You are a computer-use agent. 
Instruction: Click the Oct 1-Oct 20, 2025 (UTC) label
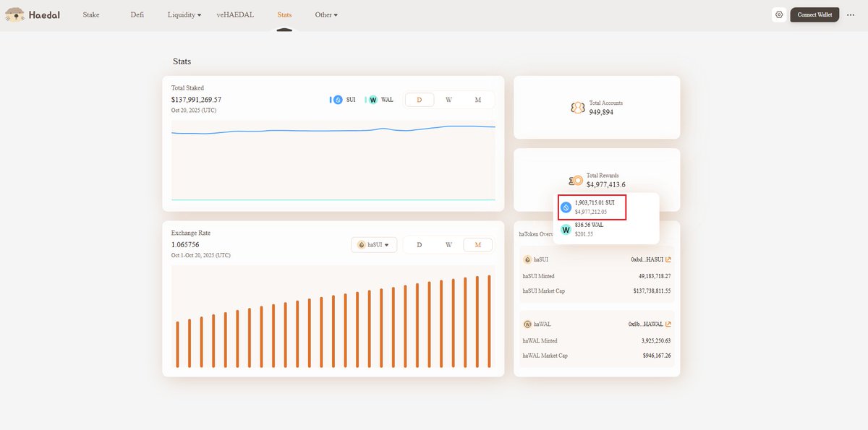[201, 256]
